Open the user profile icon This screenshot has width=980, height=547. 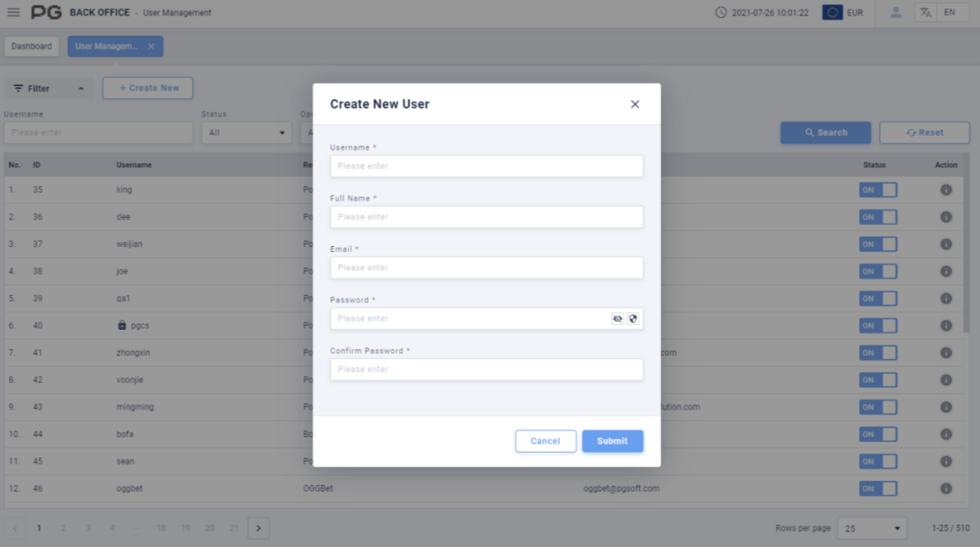896,12
